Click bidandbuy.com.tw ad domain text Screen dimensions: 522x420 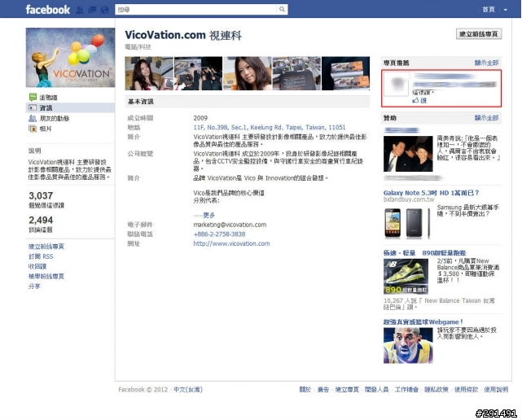tap(409, 199)
